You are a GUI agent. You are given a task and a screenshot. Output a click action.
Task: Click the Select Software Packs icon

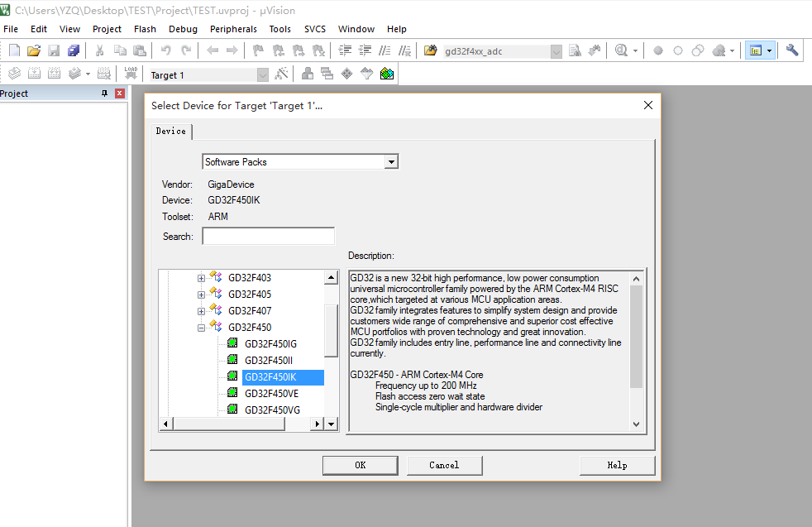click(366, 74)
